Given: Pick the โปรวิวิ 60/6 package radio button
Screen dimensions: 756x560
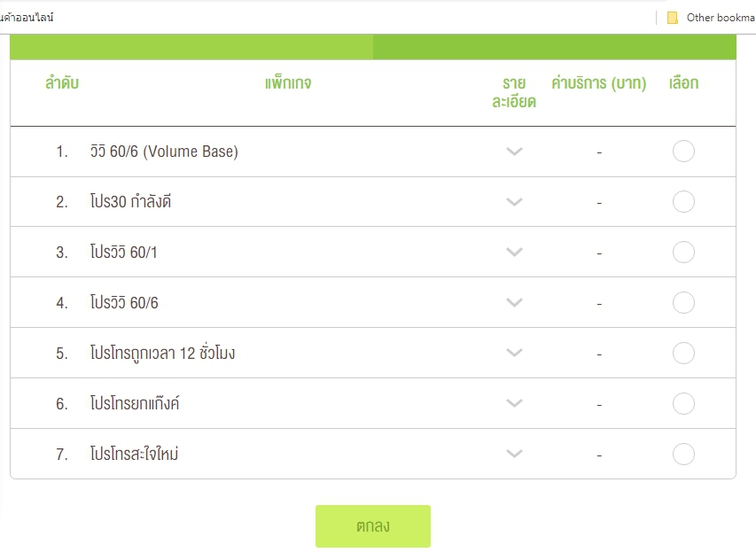Looking at the screenshot, I should (683, 303).
